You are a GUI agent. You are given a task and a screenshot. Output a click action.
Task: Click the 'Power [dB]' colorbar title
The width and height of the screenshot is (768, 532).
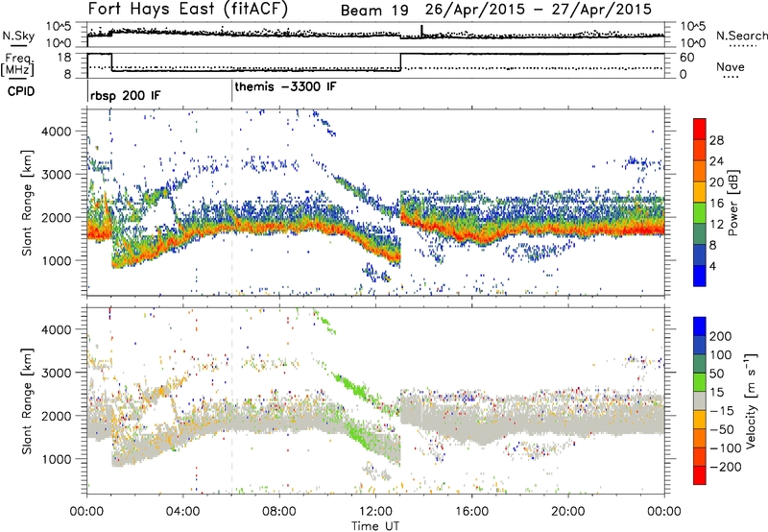click(x=732, y=203)
